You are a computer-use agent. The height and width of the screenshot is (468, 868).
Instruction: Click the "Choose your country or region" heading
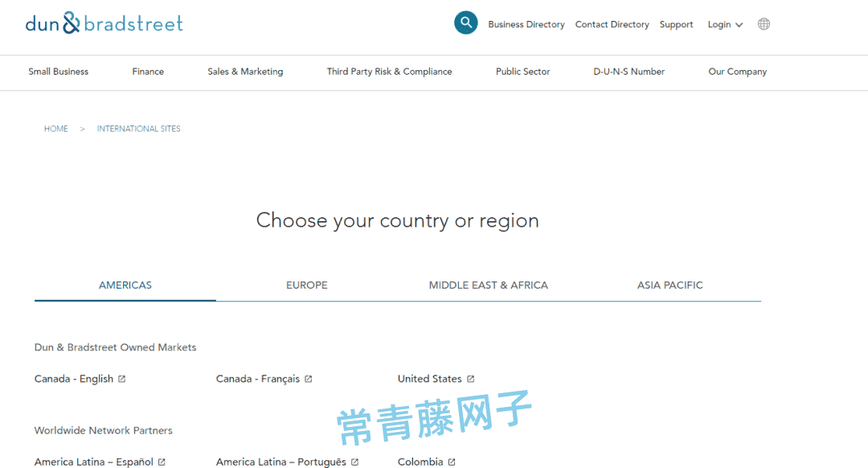tap(398, 220)
